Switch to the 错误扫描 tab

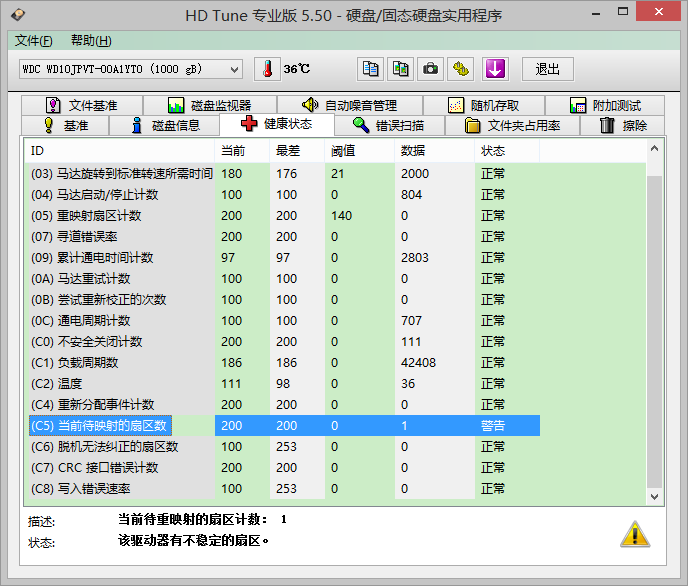pos(390,126)
